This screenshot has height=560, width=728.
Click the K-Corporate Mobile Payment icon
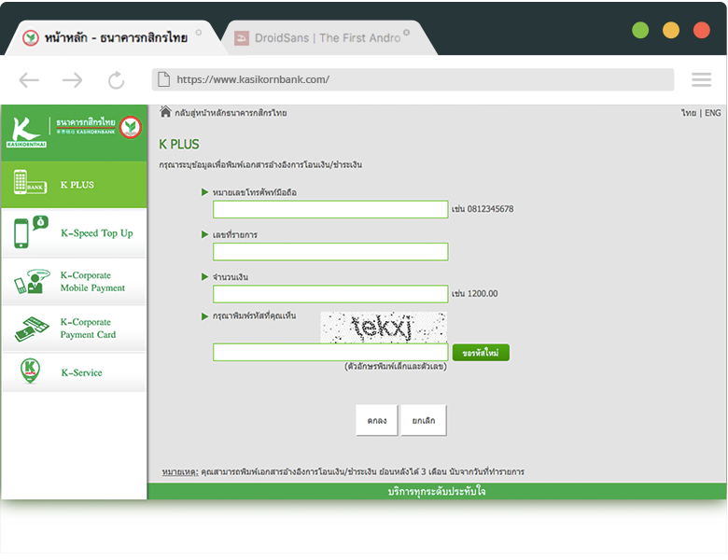(x=30, y=282)
